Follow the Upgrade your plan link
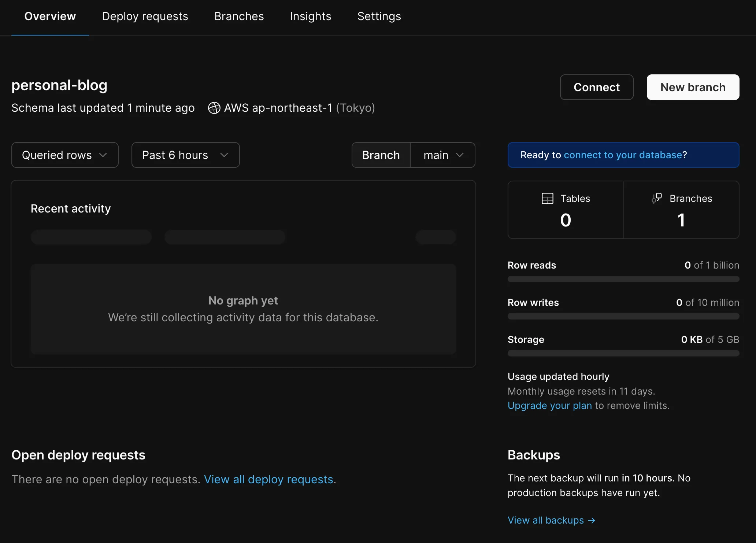The width and height of the screenshot is (756, 543). [550, 406]
